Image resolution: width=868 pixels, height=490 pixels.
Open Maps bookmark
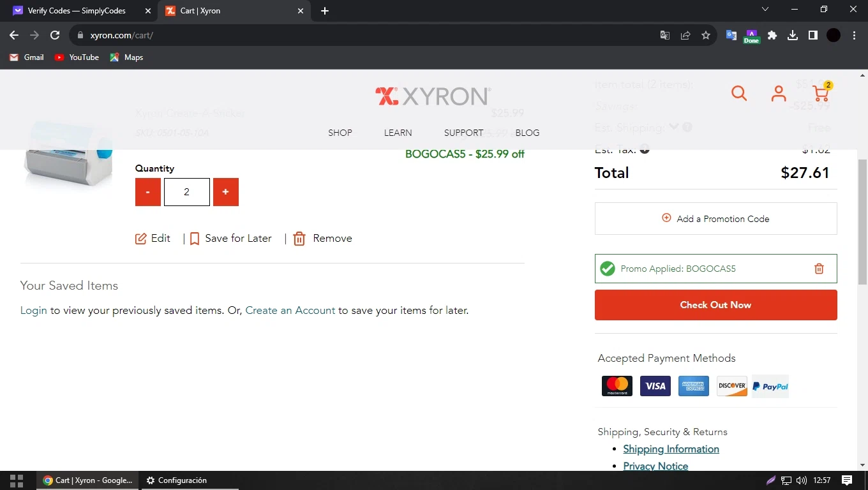[126, 57]
